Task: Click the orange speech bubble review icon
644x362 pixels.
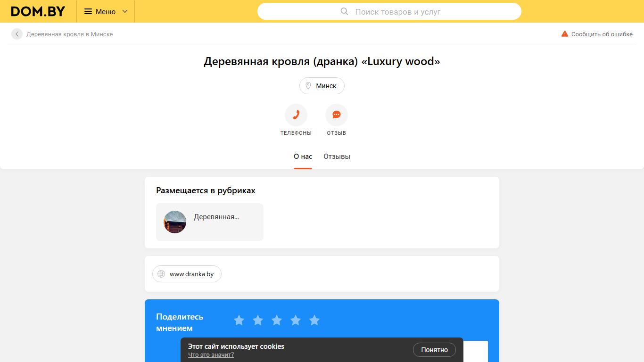Action: [x=337, y=115]
